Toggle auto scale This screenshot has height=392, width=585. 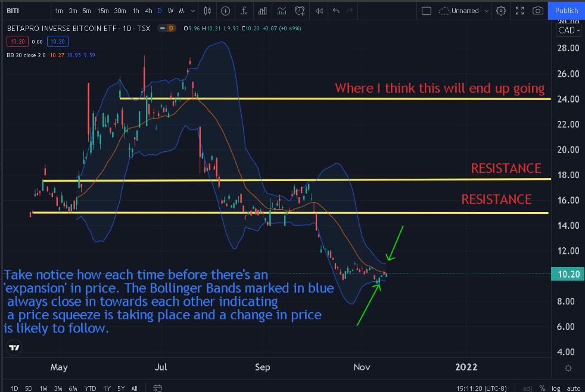574,388
